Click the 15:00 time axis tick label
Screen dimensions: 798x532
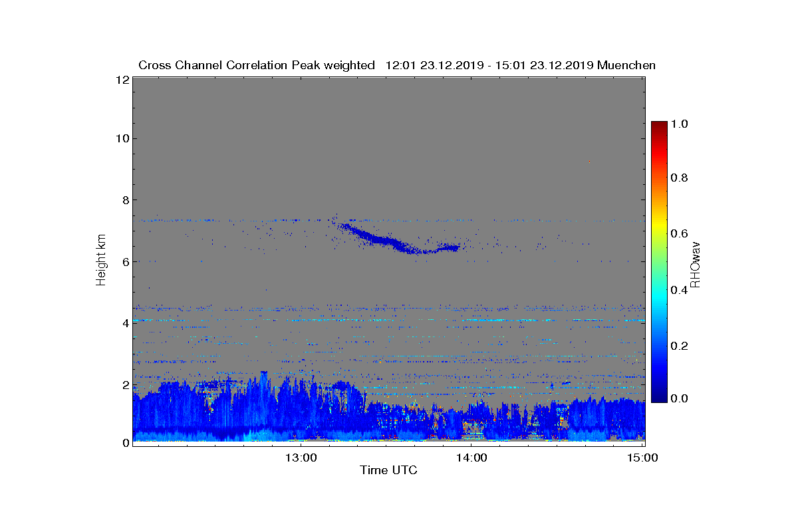pyautogui.click(x=644, y=458)
